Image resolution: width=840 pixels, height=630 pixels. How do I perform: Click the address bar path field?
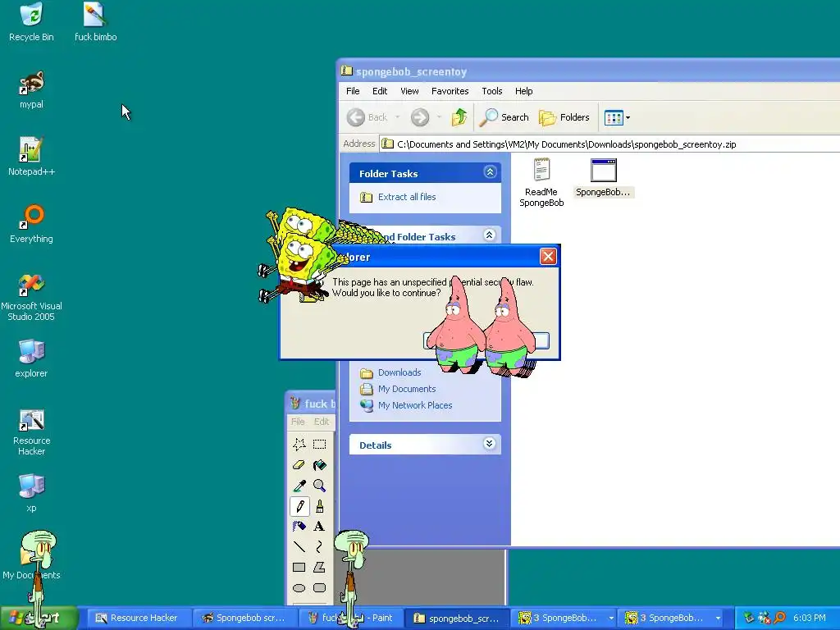pos(609,144)
